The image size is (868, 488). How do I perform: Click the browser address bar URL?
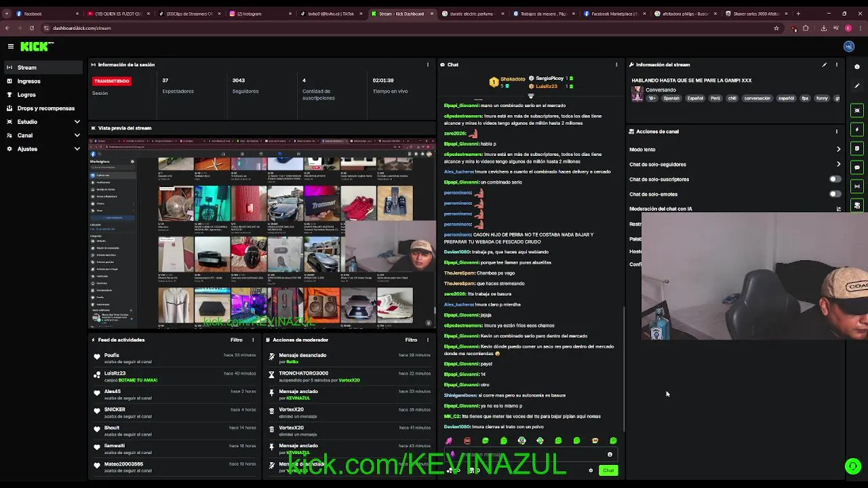tap(81, 28)
